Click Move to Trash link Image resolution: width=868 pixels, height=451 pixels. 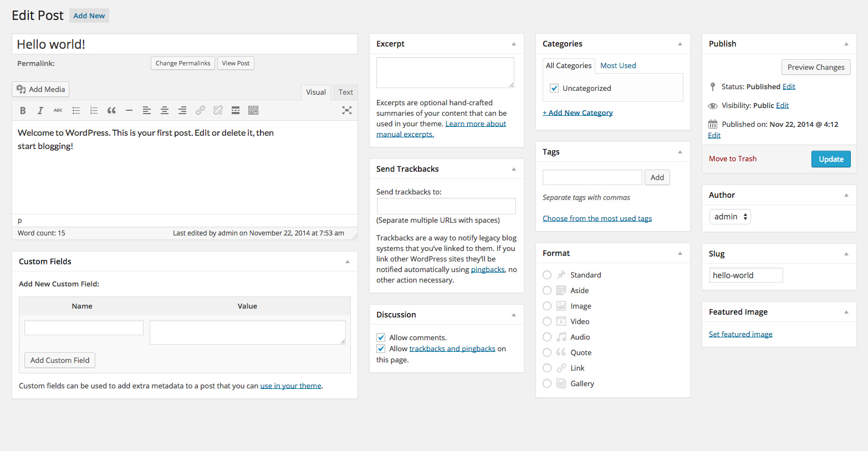733,158
